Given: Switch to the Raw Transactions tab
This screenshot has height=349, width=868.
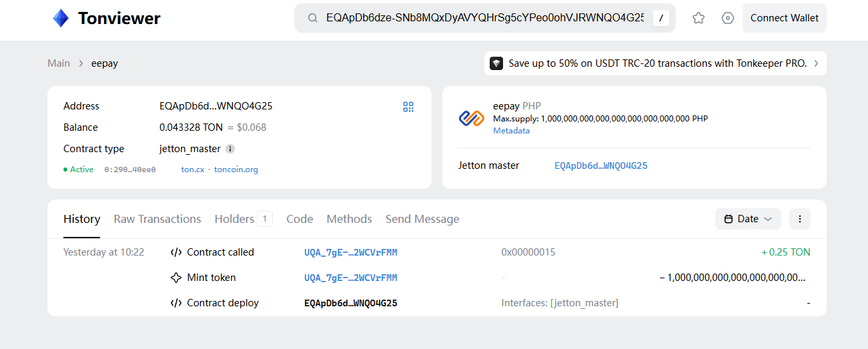Looking at the screenshot, I should [157, 219].
